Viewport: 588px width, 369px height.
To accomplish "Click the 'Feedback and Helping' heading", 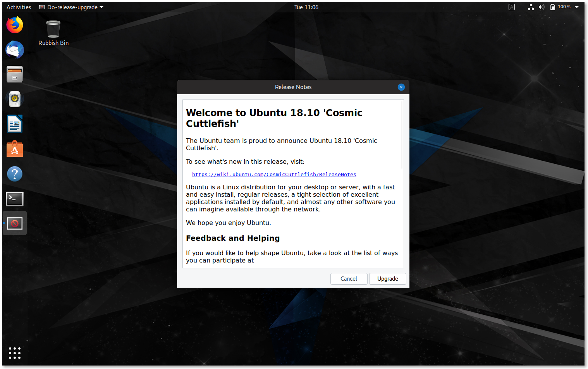I will pos(233,238).
